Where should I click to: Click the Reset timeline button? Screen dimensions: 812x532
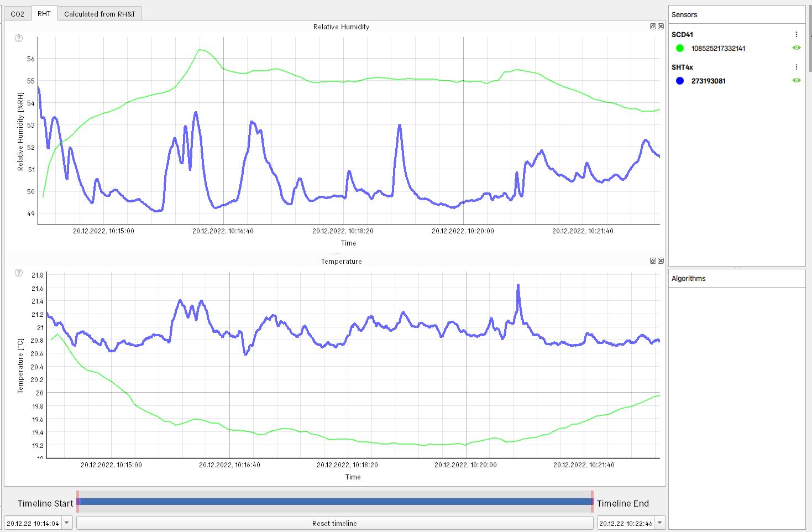pos(334,523)
